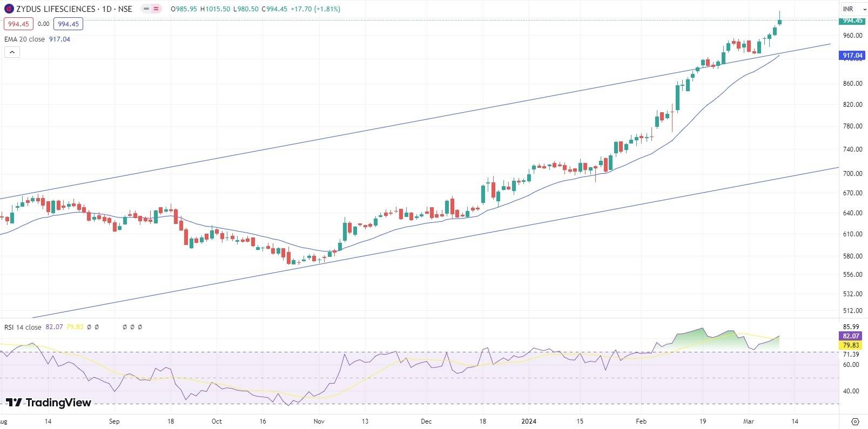The width and height of the screenshot is (868, 429).
Task: Click the red 994.45 sell price button
Action: (x=18, y=24)
